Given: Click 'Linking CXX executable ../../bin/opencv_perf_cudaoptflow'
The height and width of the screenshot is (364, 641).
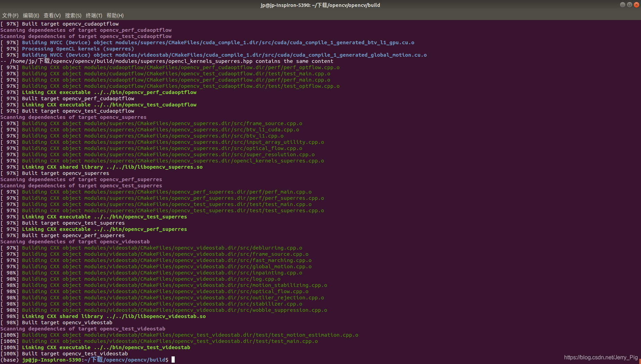Looking at the screenshot, I should coord(98,92).
